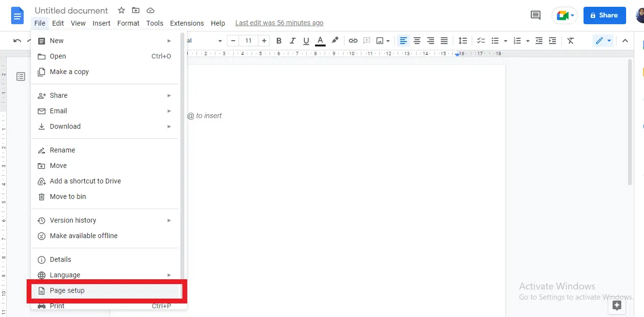Insert a link using the toolbar

point(353,41)
